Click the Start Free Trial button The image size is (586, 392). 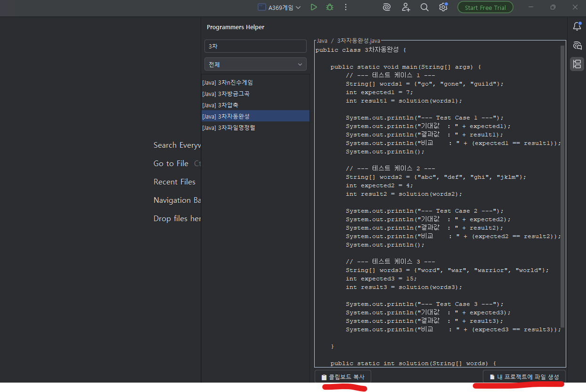coord(485,8)
